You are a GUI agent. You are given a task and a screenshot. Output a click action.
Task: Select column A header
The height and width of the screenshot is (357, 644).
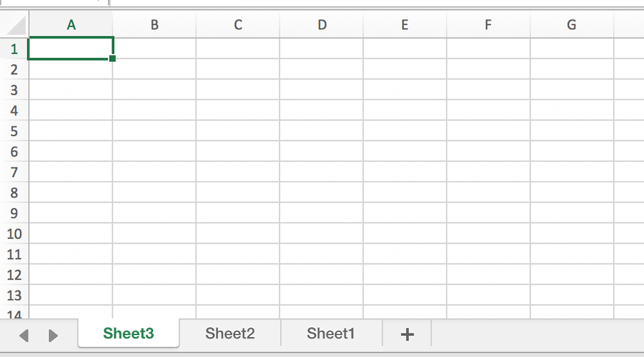click(x=71, y=25)
